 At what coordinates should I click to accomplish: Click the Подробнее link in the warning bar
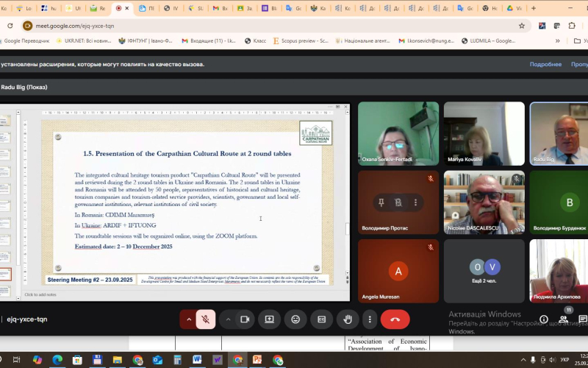click(x=545, y=64)
